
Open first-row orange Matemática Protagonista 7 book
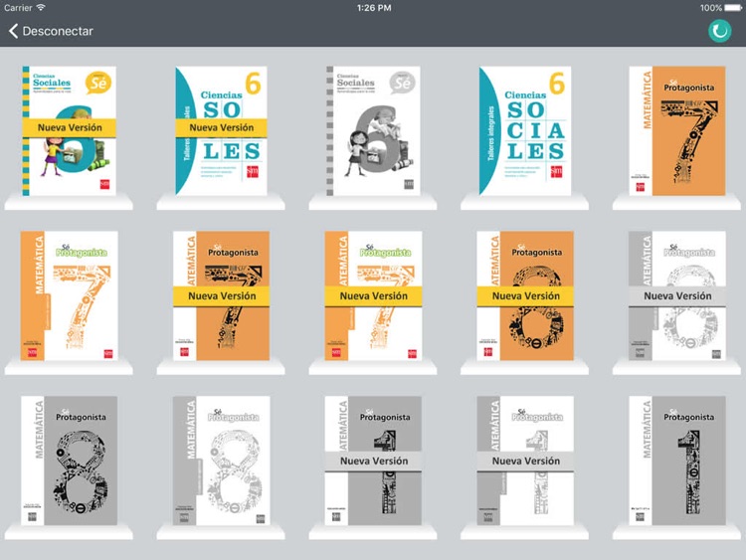[x=677, y=131]
